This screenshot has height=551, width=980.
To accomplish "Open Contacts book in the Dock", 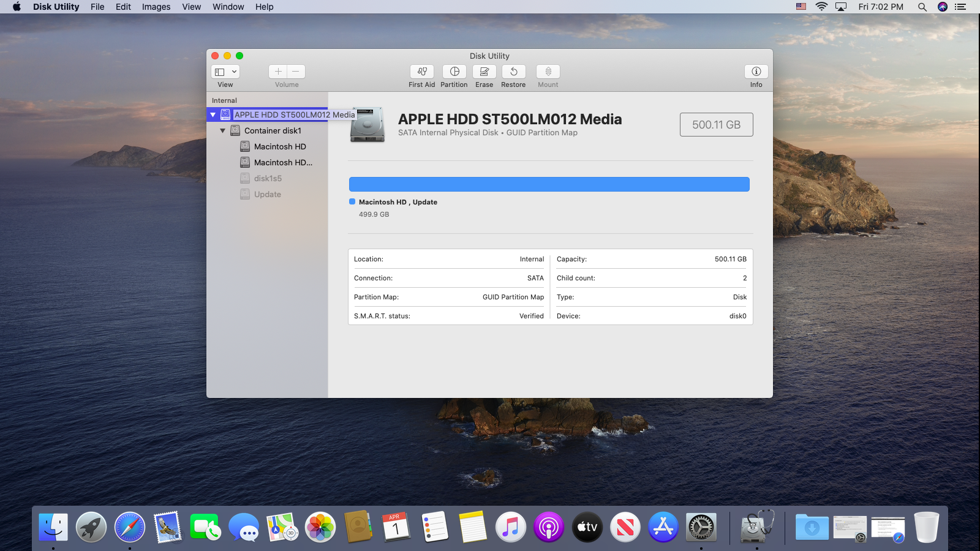I will [x=358, y=527].
